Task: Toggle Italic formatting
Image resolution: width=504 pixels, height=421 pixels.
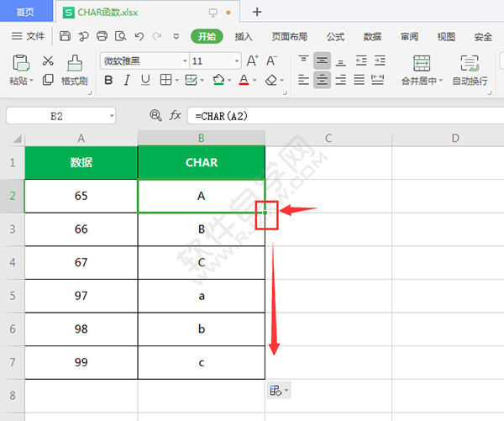Action: pyautogui.click(x=127, y=80)
